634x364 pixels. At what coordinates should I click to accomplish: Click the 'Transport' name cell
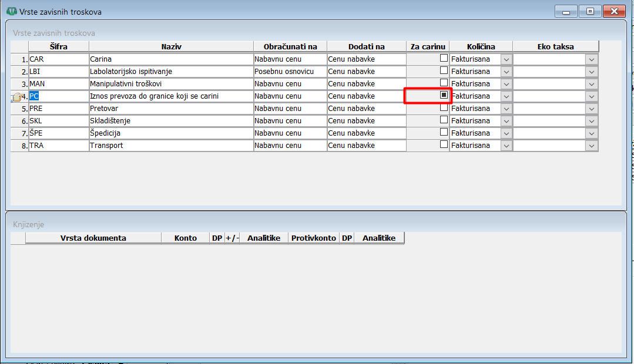coord(171,146)
